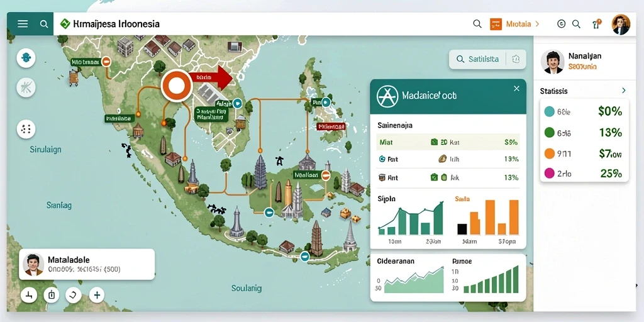Image resolution: width=644 pixels, height=322 pixels.
Task: Close the Madanicef oot panel
Action: 517,88
